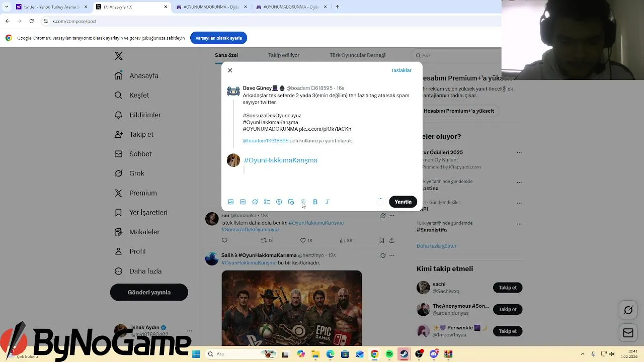Open floating Grok button at right edge
The width and height of the screenshot is (644, 362).
coord(628,310)
